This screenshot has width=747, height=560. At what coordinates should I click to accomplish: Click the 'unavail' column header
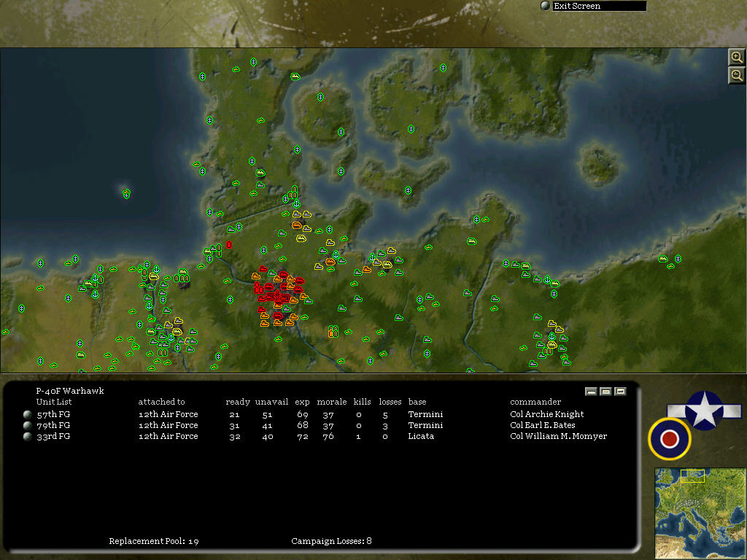pos(271,402)
